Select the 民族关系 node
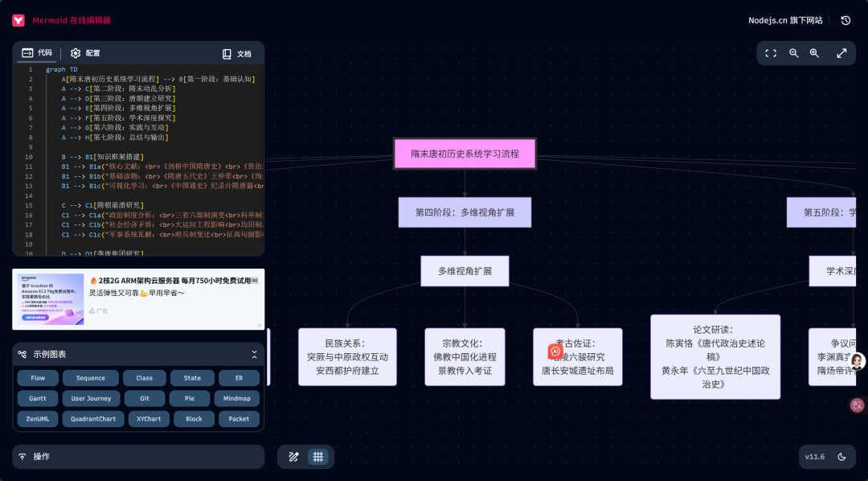 pos(348,357)
